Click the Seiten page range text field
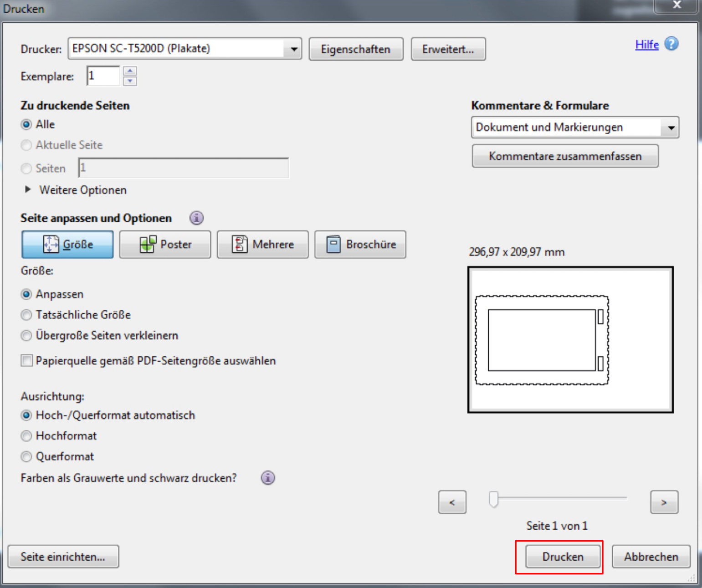This screenshot has height=588, width=702. pos(184,168)
